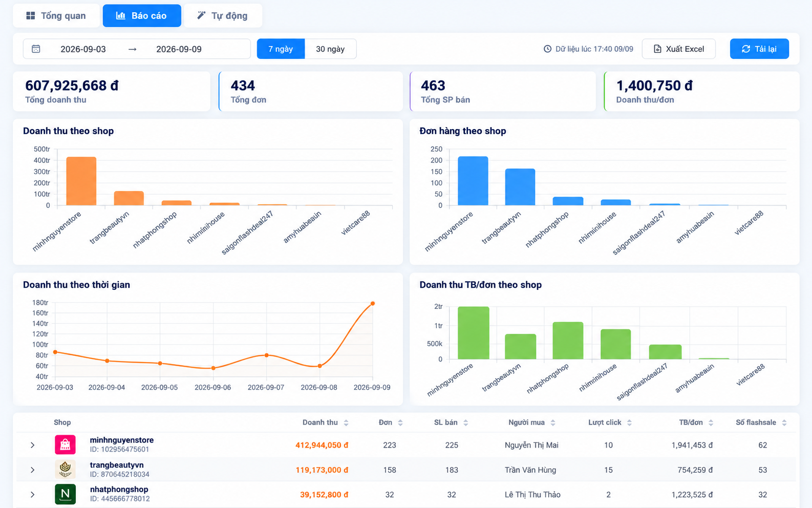Screen dimensions: 812x508
Task: Click the 2026-09-09 point on line chart
Action: pos(373,304)
